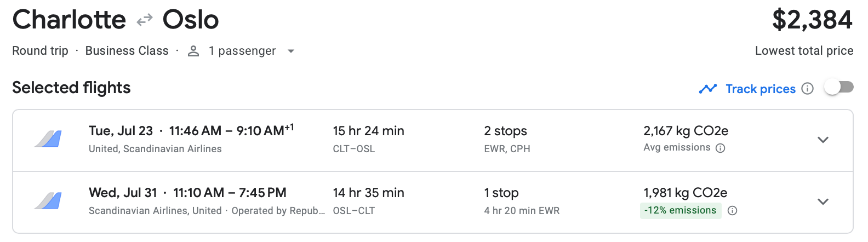
Task: Select the Business Class label
Action: click(127, 51)
